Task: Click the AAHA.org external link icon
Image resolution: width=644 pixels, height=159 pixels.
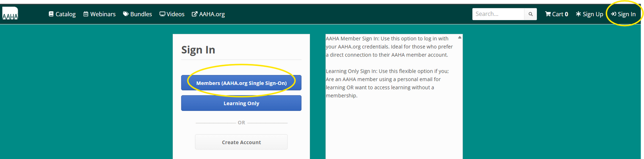Action: (195, 14)
